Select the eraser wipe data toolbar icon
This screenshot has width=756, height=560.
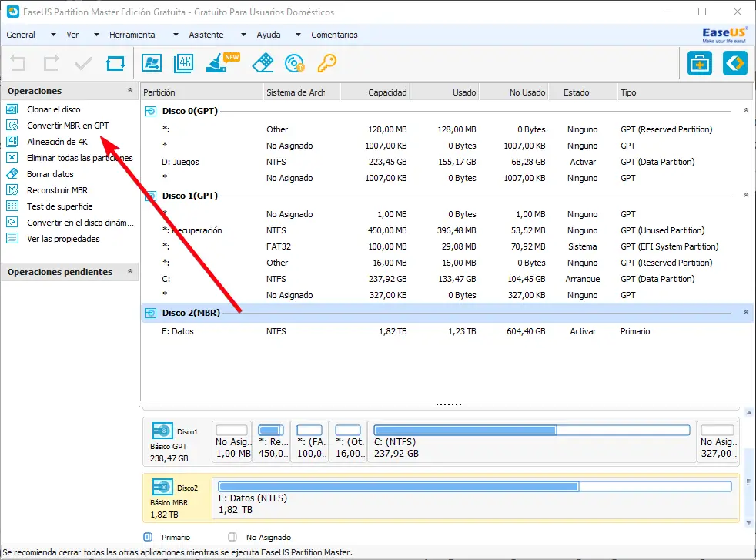tap(263, 63)
